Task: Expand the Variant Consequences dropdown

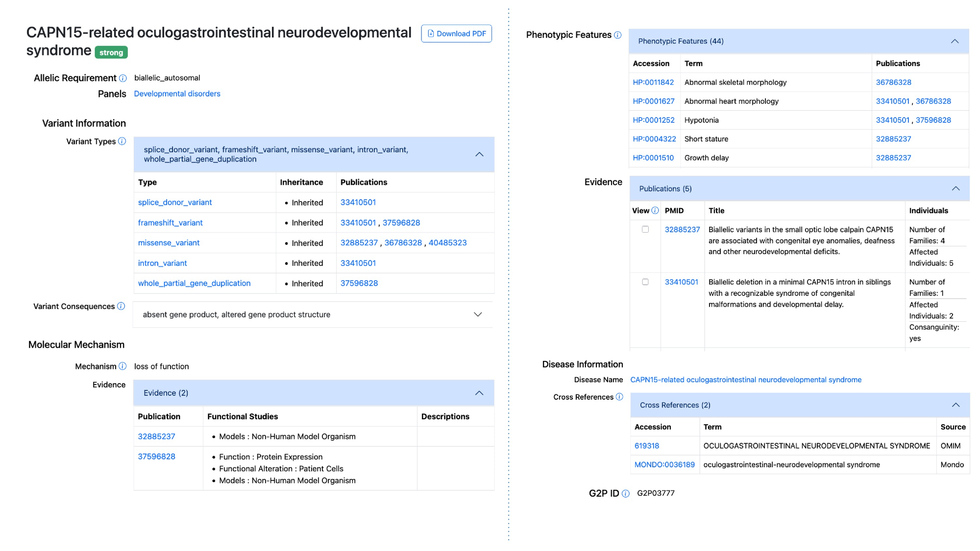Action: point(478,314)
